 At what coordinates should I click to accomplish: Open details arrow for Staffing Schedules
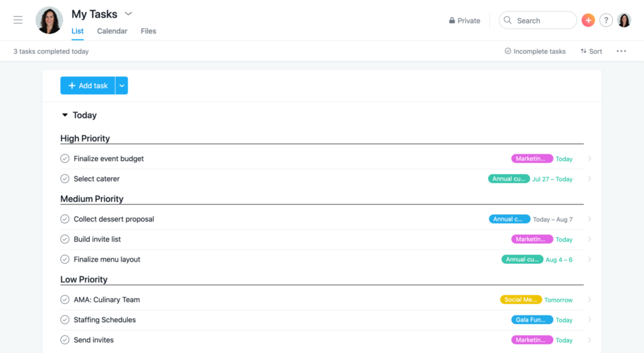pyautogui.click(x=589, y=320)
